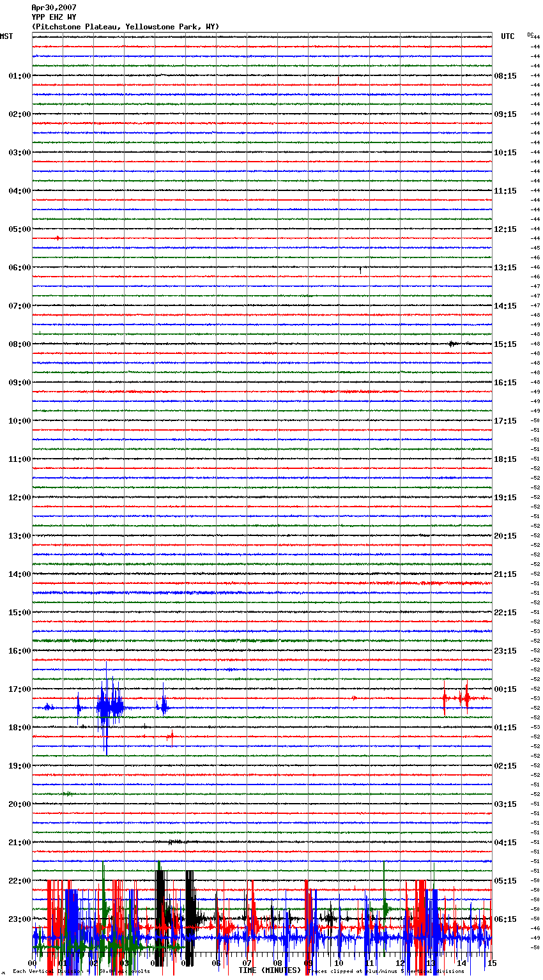This screenshot has height=980, width=543.
Task: Click the 12:15 UTC time label
Action: [x=505, y=229]
